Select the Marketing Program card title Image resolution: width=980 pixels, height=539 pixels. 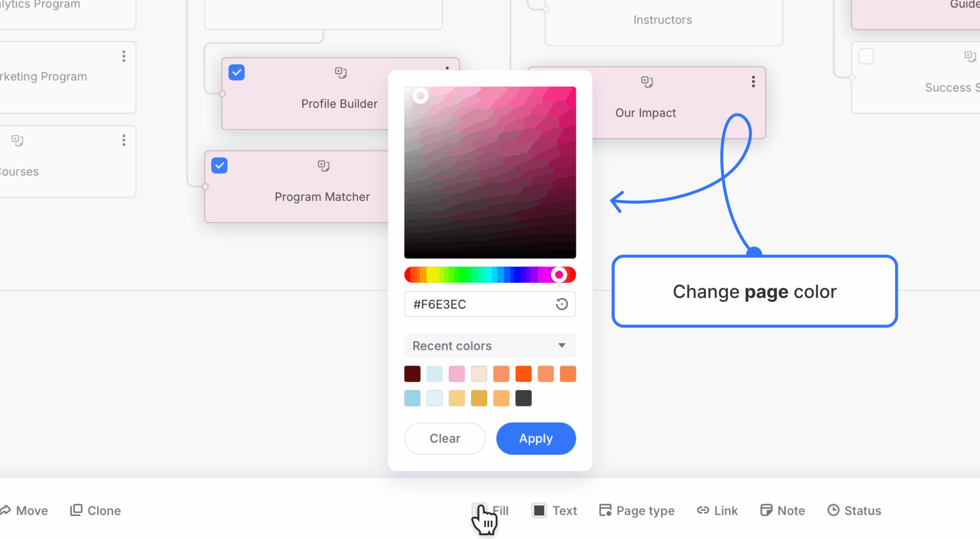44,77
